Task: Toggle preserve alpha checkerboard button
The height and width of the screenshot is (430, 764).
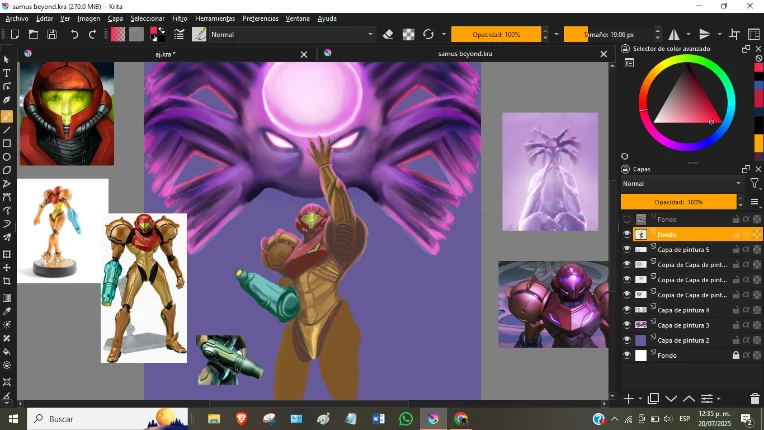Action: click(x=408, y=35)
